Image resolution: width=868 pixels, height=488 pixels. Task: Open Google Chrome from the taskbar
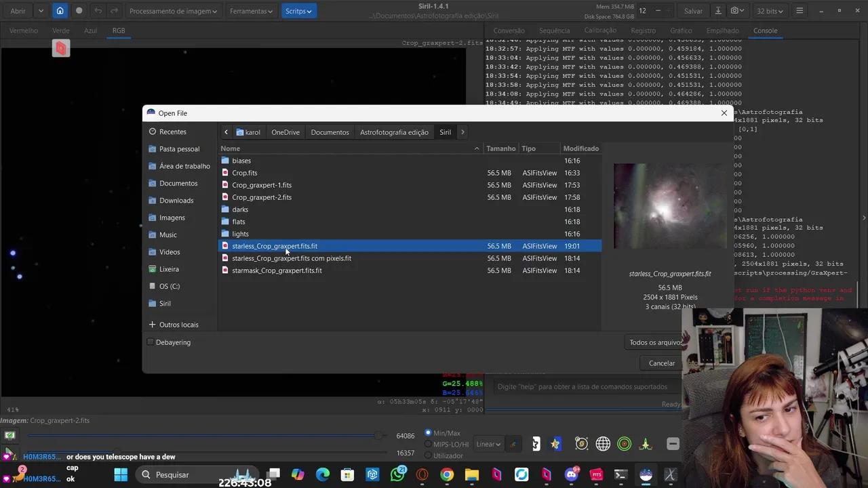[447, 474]
